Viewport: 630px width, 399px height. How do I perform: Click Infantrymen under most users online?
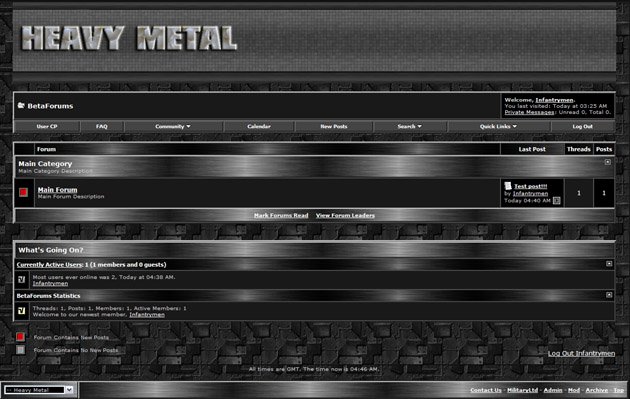(x=50, y=283)
